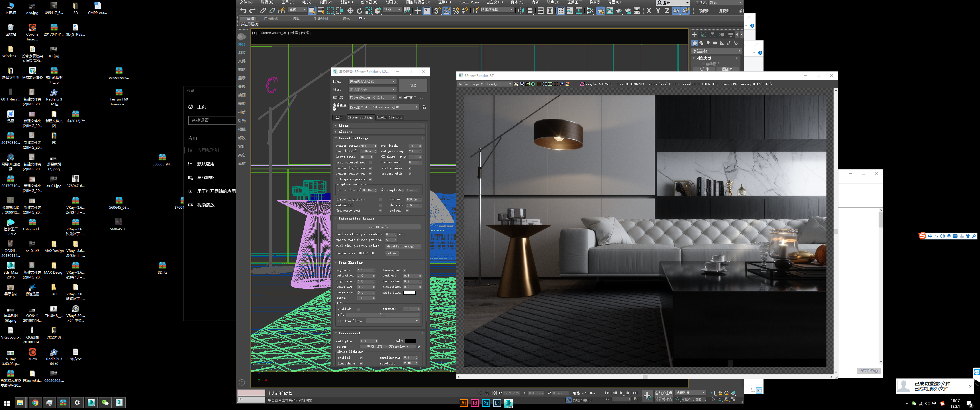Click the save image icon in FStormRender RT
980x410 pixels.
522,84
